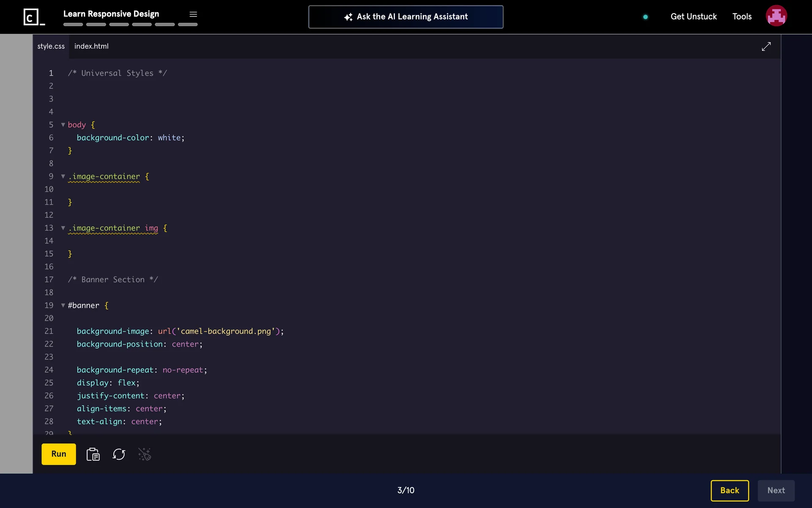Fold the .image-container img rule
The height and width of the screenshot is (508, 812).
(x=63, y=228)
